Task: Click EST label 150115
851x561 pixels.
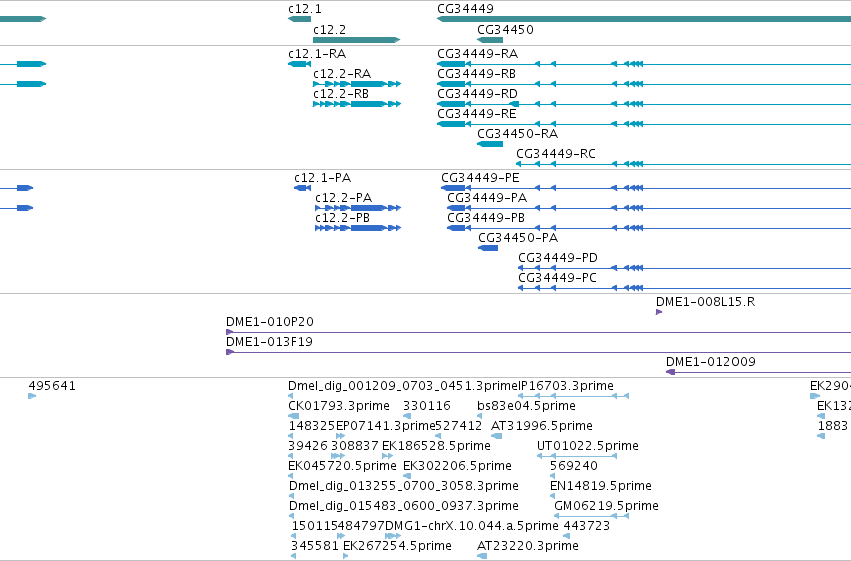Action: click(x=315, y=527)
